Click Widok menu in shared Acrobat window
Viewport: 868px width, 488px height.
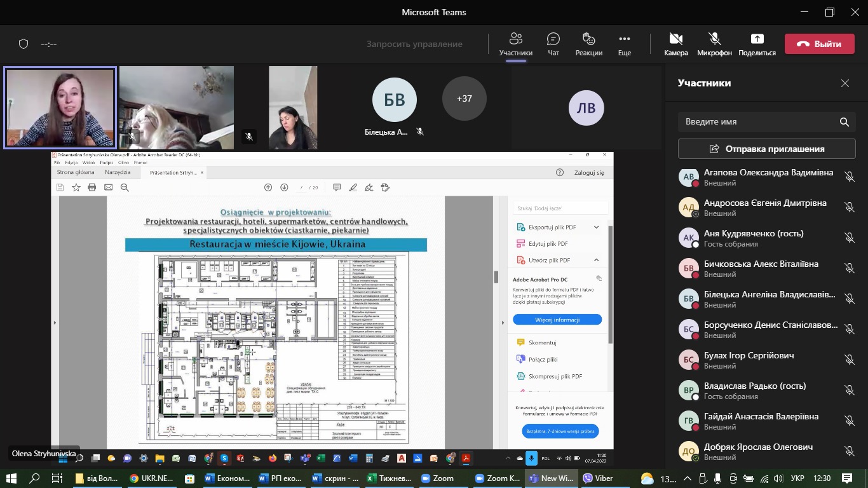tap(89, 163)
